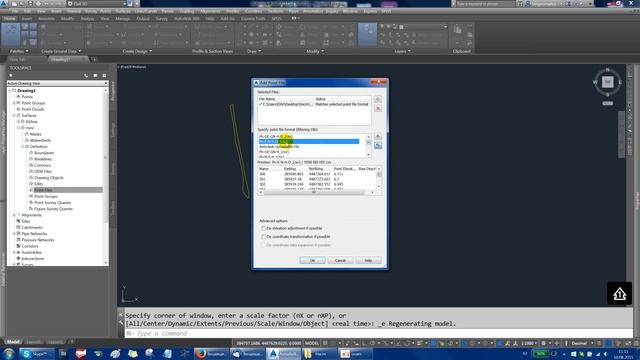Select Breaklines under Definition in Toolspace
The width and height of the screenshot is (640, 360).
[43, 159]
